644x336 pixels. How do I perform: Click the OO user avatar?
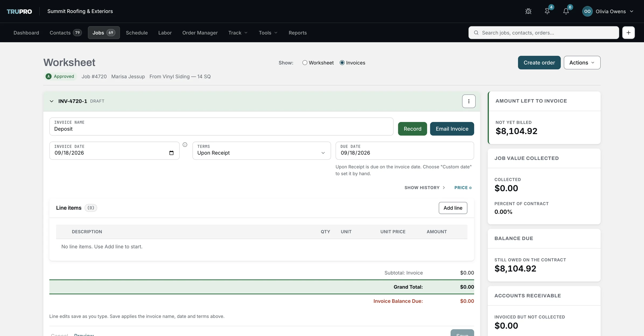[587, 11]
